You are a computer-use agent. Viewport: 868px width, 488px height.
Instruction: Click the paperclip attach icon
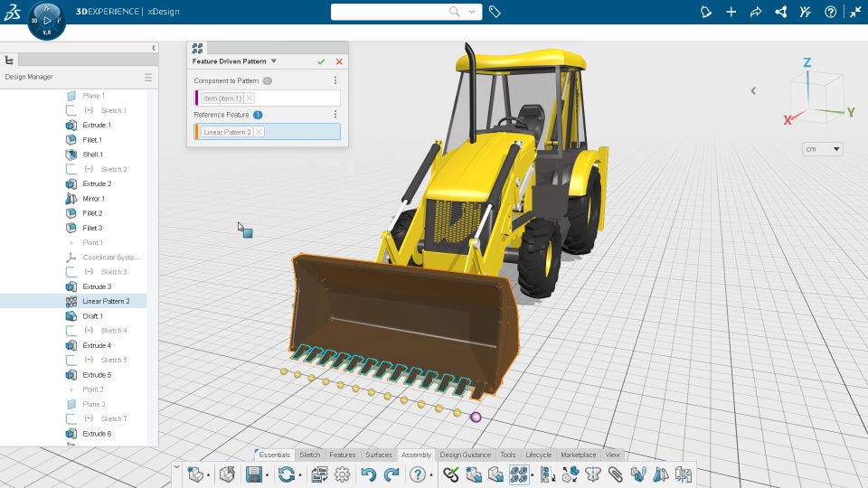click(615, 474)
